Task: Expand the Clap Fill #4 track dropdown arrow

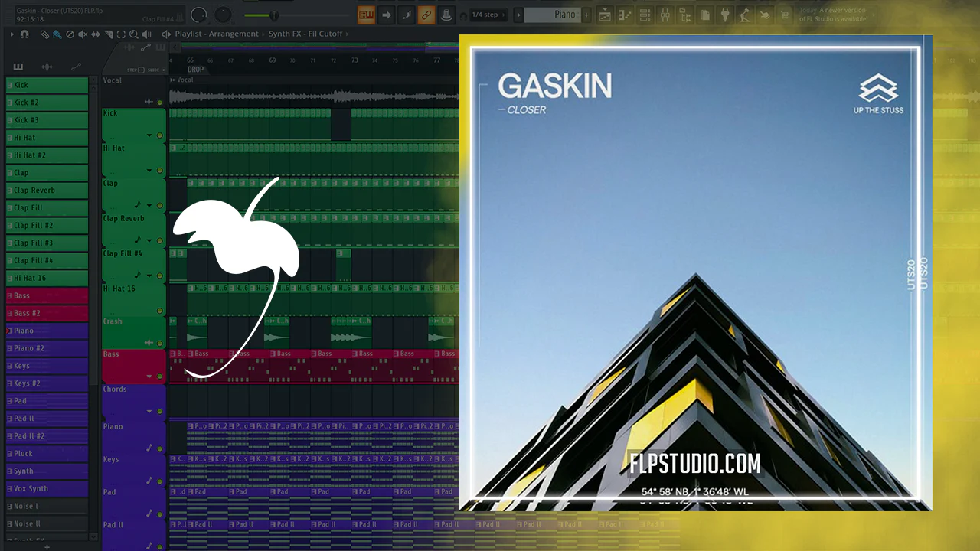Action: [149, 275]
